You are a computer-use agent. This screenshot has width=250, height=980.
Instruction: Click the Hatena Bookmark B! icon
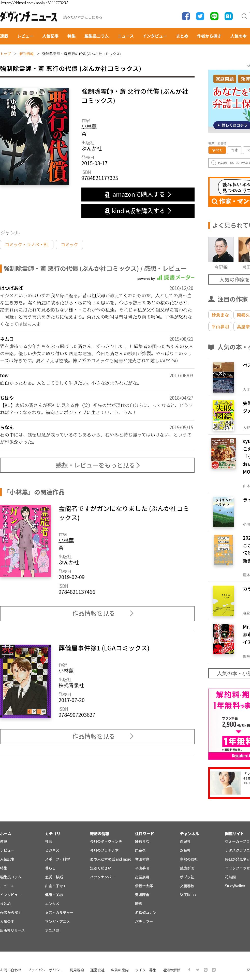228,16
